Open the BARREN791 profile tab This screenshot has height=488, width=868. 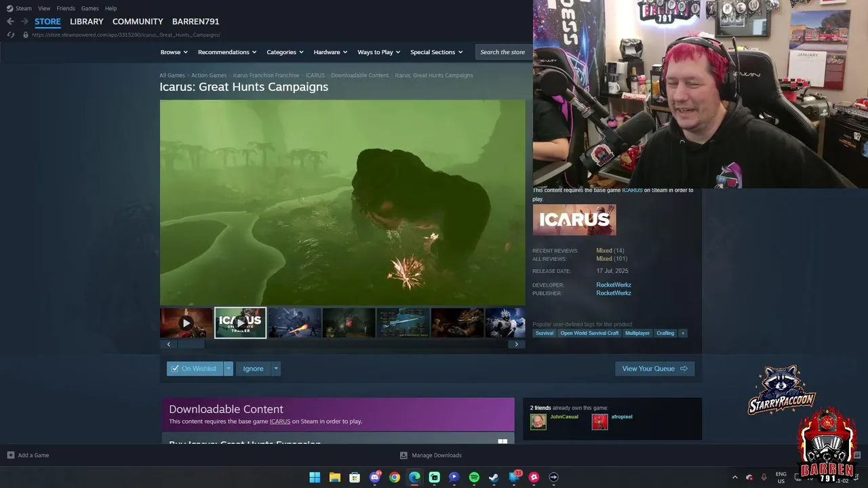[x=195, y=22]
